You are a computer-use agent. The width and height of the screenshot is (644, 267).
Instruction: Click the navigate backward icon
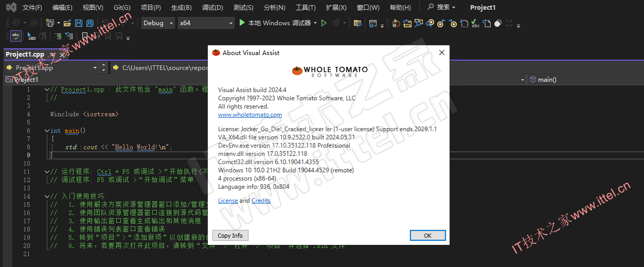point(16,23)
